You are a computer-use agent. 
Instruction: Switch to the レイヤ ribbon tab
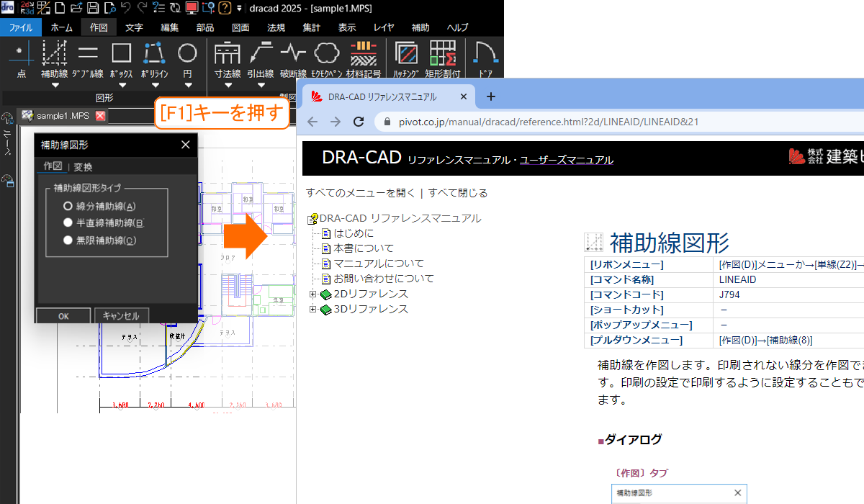click(384, 27)
